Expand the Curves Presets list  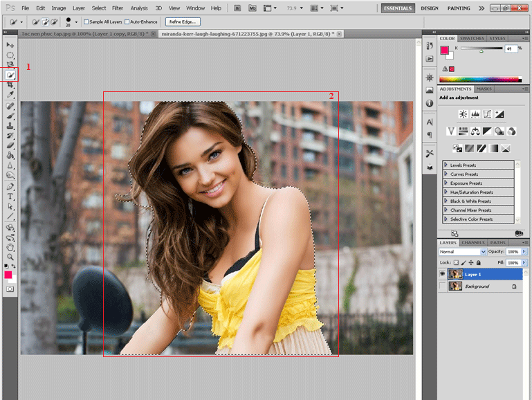(x=446, y=174)
